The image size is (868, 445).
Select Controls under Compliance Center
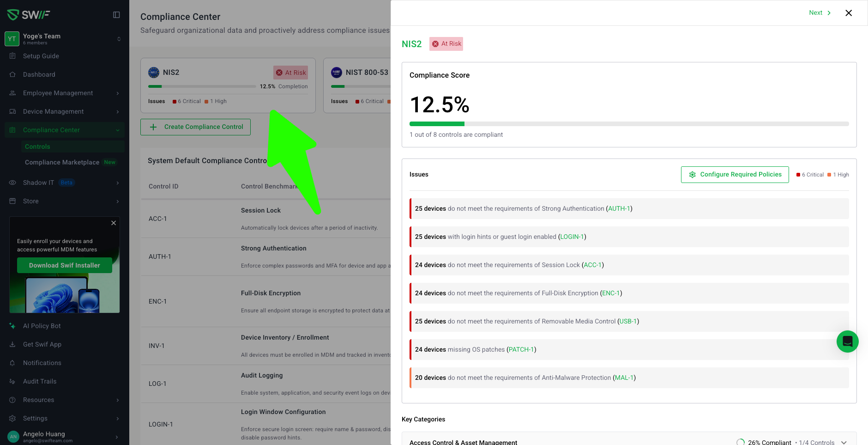click(x=38, y=146)
